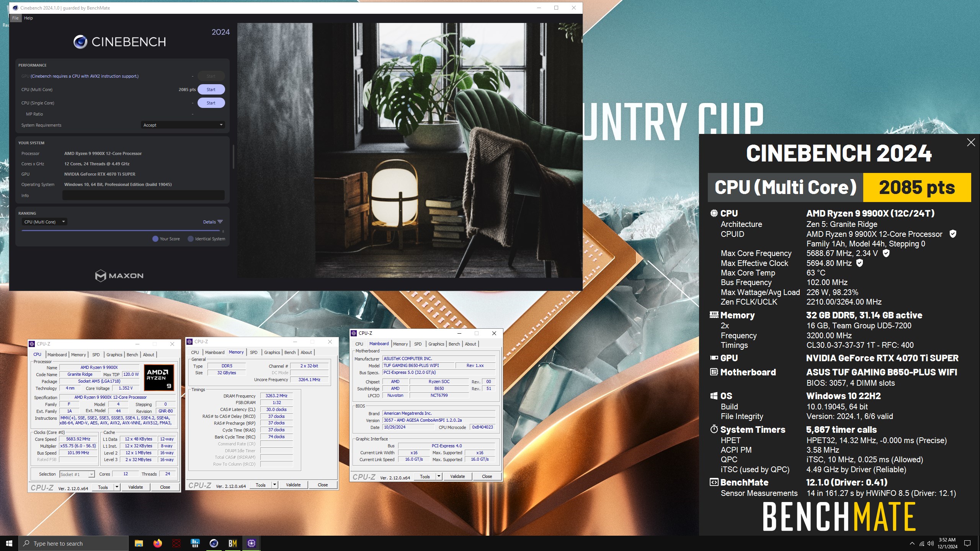The height and width of the screenshot is (551, 980).
Task: Click the Memory module icon in BenchMate panel
Action: [714, 315]
